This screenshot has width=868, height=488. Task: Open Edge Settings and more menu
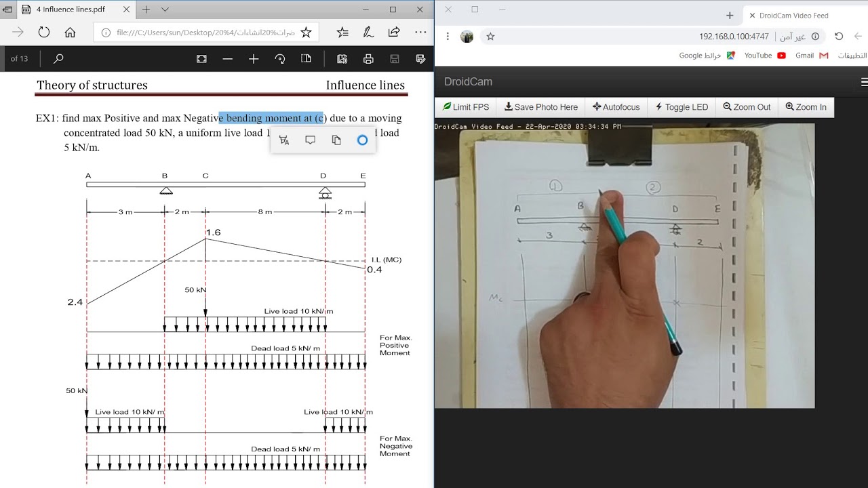420,33
